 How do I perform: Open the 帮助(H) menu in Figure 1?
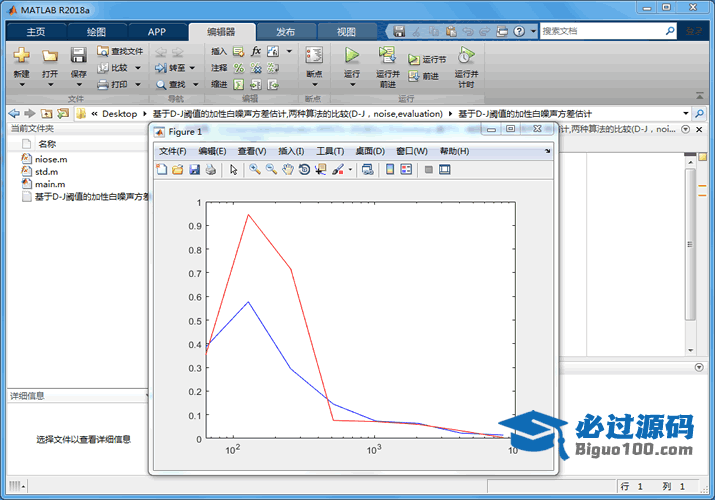pyautogui.click(x=454, y=151)
